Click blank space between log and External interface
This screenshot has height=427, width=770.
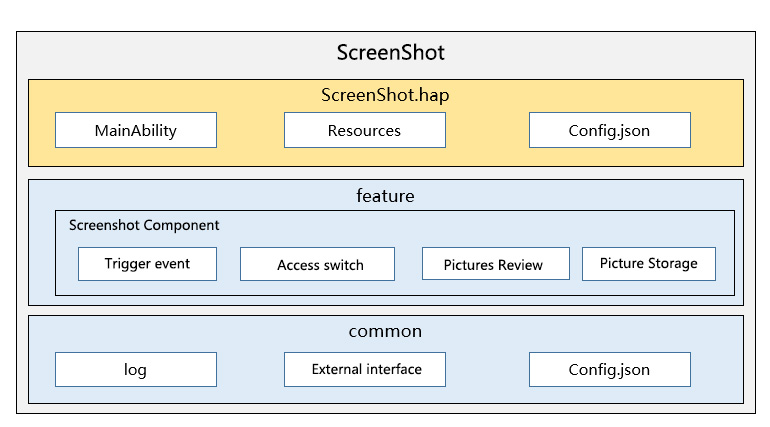coord(250,369)
